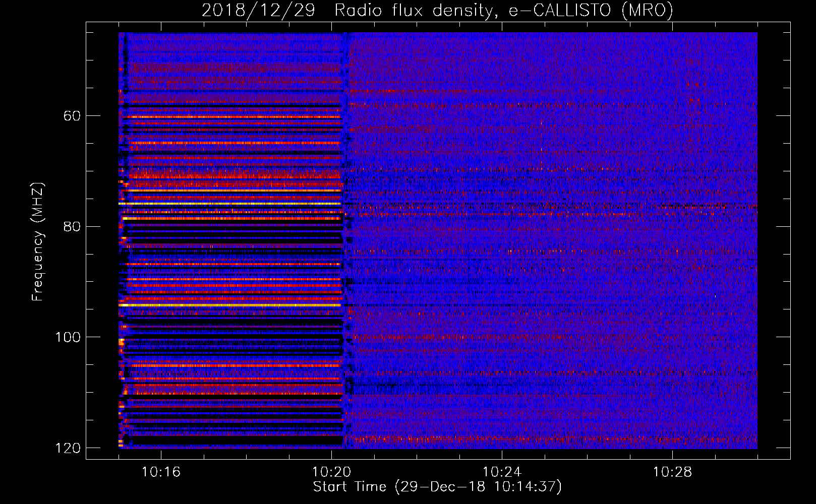Image resolution: width=816 pixels, height=504 pixels.
Task: Click the 120 frequency tick label
Action: click(68, 448)
